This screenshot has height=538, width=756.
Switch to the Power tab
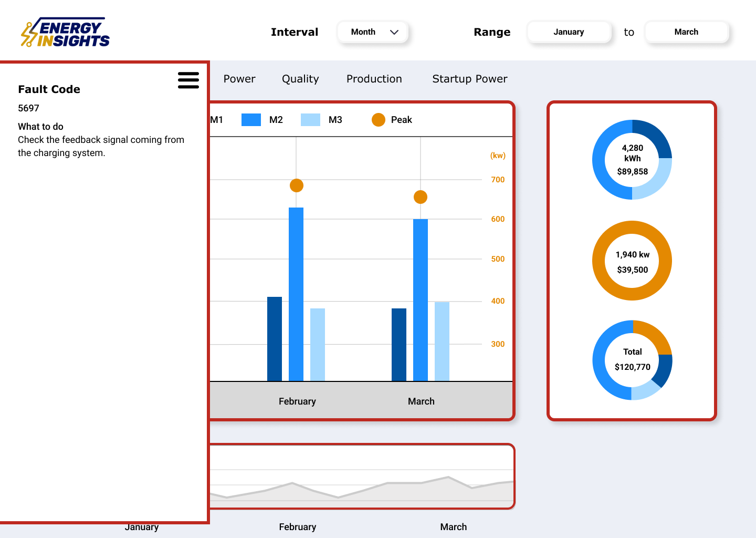[239, 79]
